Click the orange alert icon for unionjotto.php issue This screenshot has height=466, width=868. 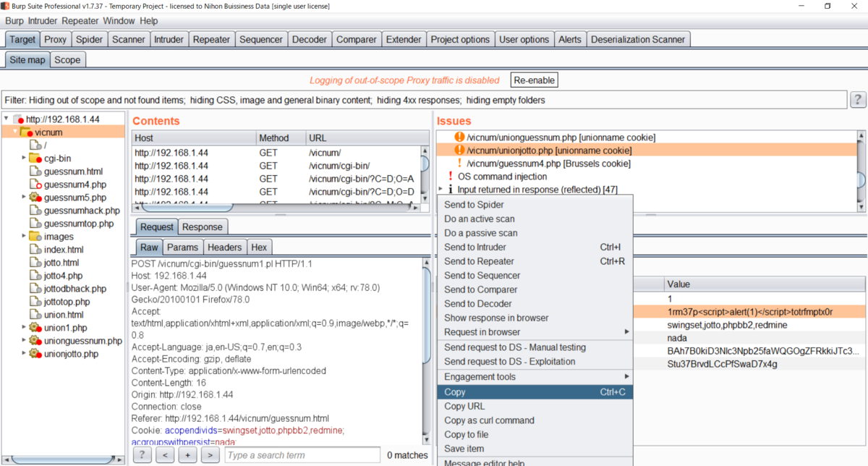point(459,150)
